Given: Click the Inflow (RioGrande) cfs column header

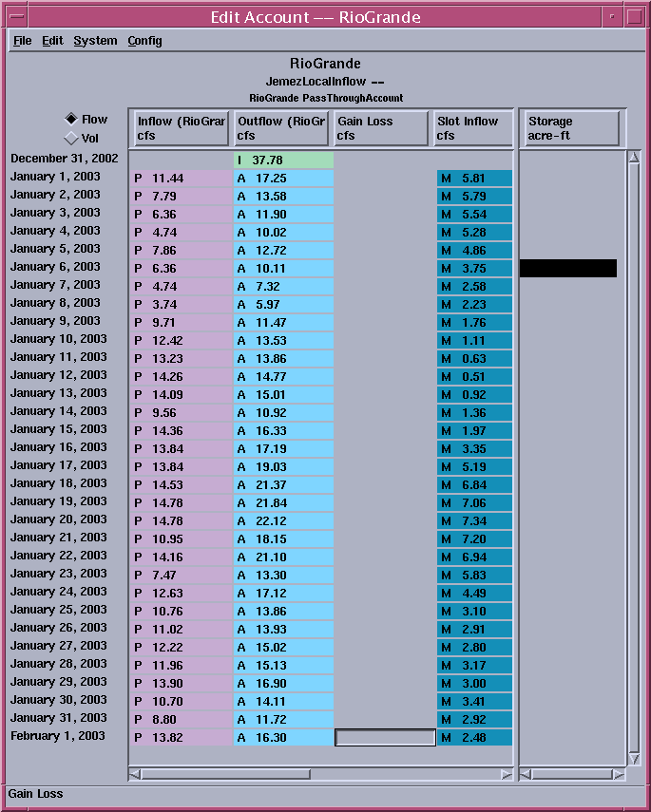Looking at the screenshot, I should tap(181, 128).
